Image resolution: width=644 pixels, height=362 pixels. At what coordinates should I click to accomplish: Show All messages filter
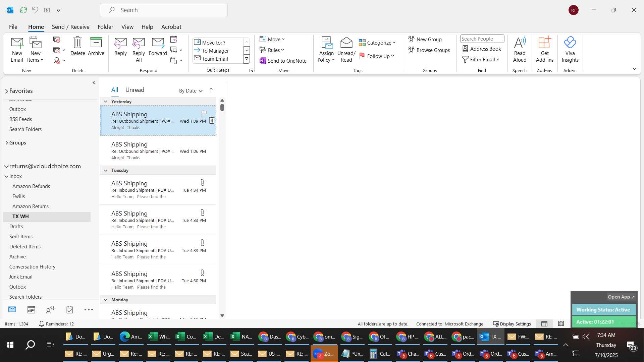tap(114, 90)
